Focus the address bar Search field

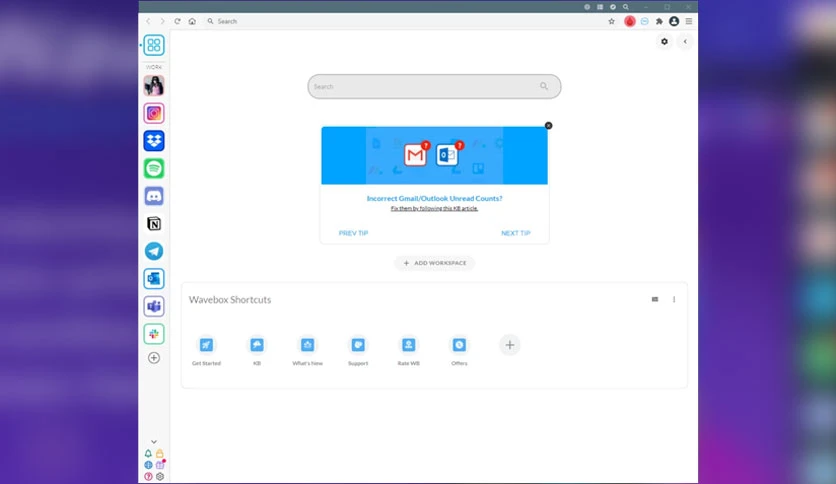point(403,21)
